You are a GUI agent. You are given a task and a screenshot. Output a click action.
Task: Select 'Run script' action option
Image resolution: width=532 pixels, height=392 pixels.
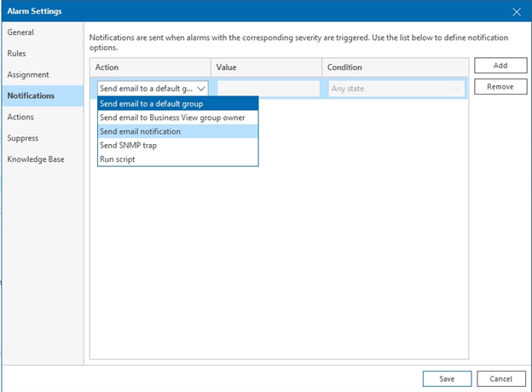click(178, 159)
